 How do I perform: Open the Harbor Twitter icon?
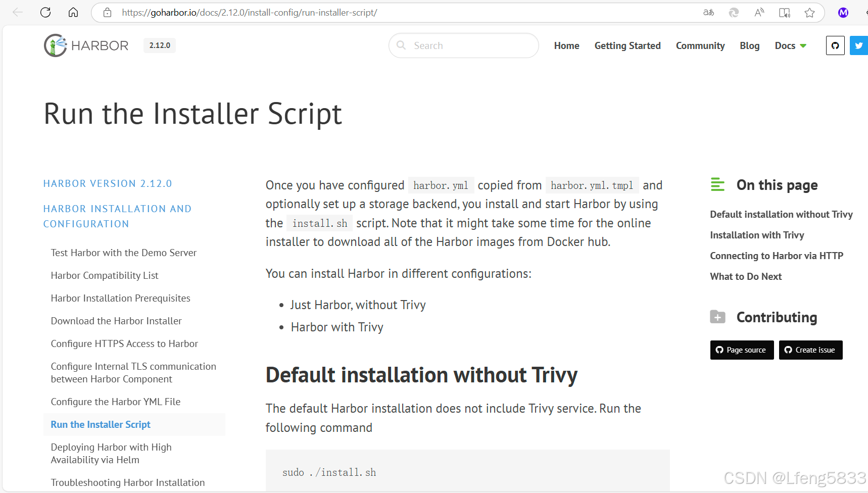[x=859, y=45]
